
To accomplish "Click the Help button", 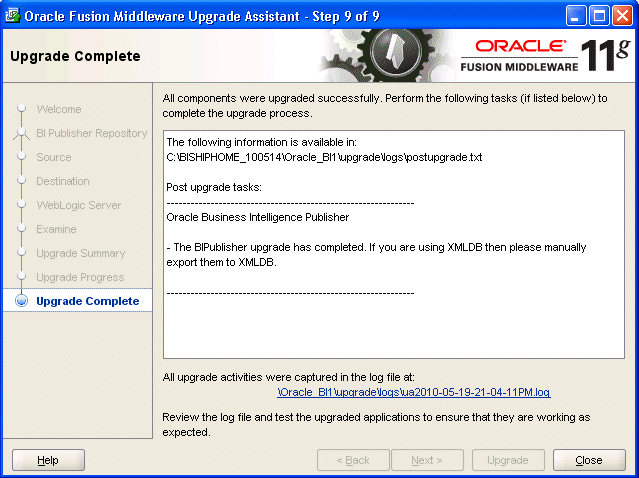I will [48, 460].
